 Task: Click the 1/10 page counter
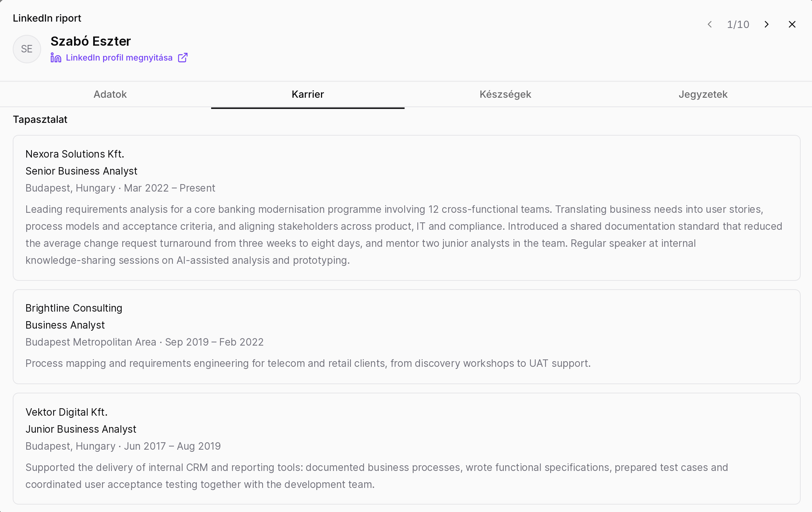coord(738,24)
